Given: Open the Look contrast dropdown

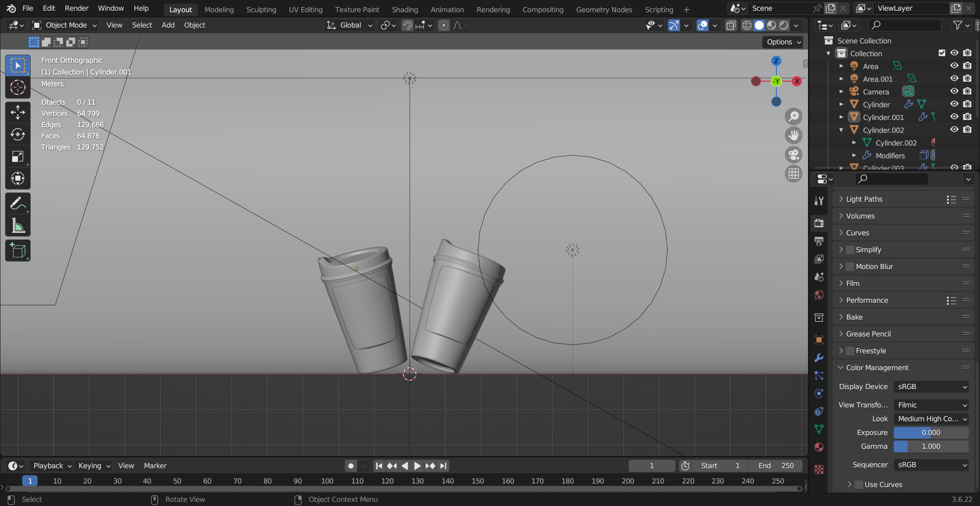Looking at the screenshot, I should point(931,419).
